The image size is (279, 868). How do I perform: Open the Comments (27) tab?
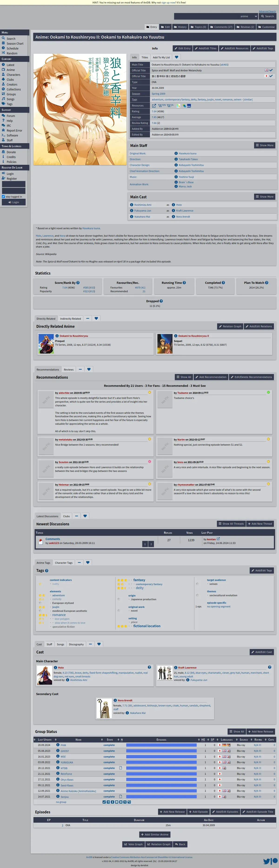[221, 27]
